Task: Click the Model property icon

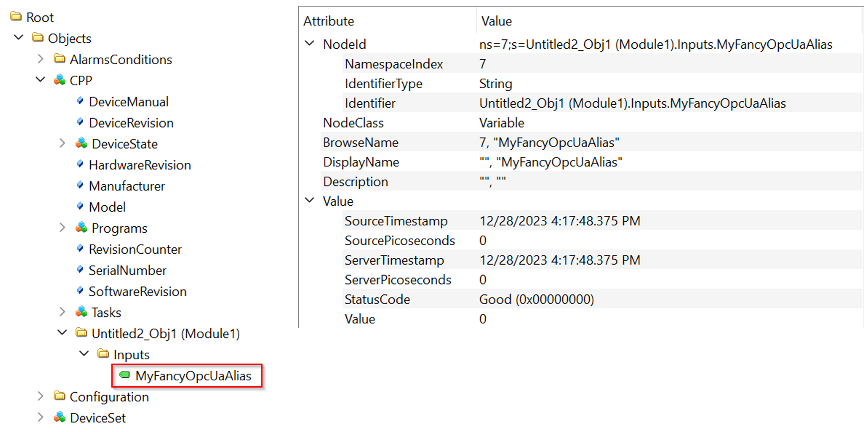Action: (x=80, y=206)
